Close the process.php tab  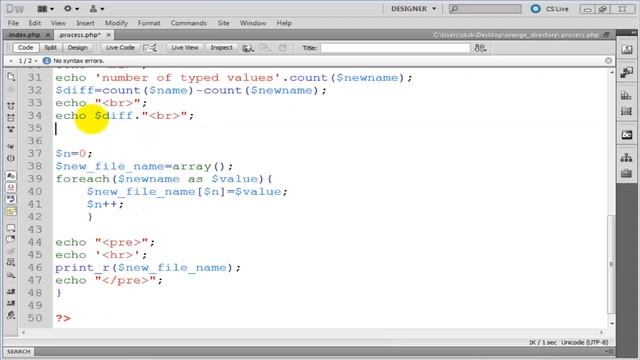click(x=109, y=35)
